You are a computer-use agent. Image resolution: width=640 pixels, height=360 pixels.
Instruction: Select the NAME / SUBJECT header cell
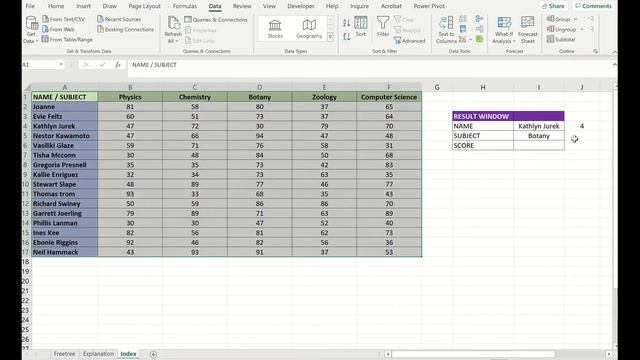click(64, 97)
